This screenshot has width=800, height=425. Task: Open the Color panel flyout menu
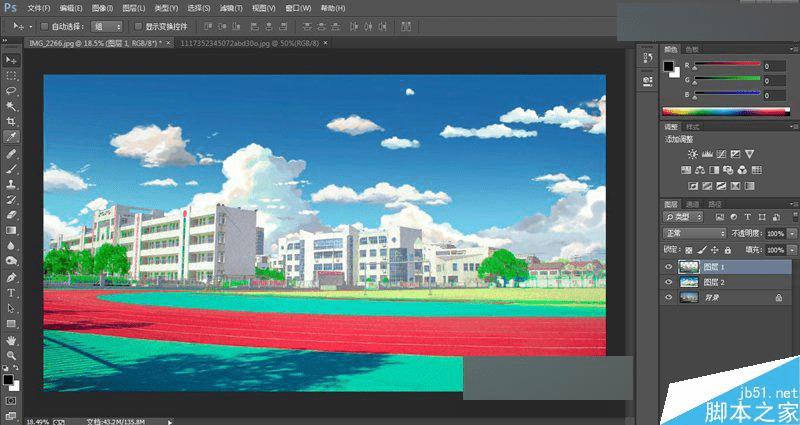794,49
